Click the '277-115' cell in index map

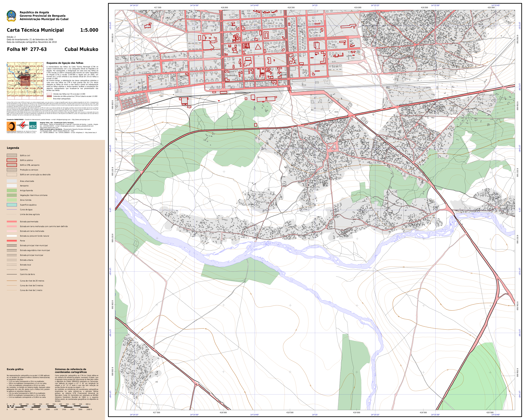(x=40, y=96)
